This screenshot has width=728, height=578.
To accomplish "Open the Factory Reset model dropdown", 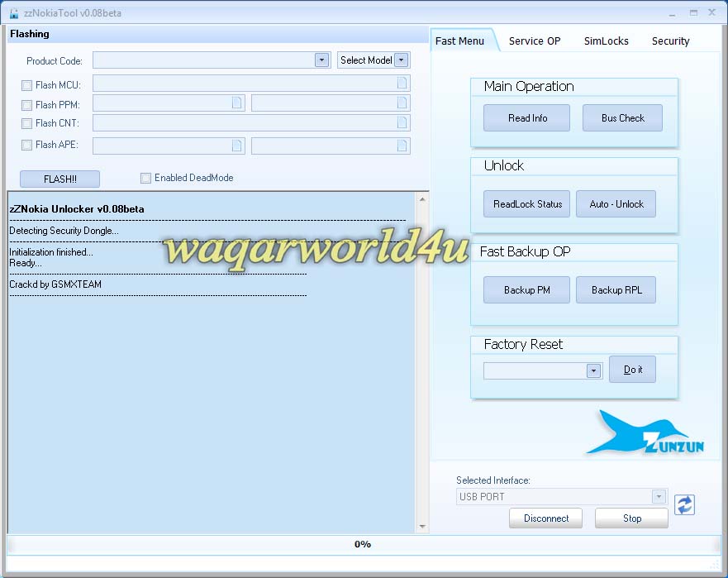I will click(x=592, y=370).
